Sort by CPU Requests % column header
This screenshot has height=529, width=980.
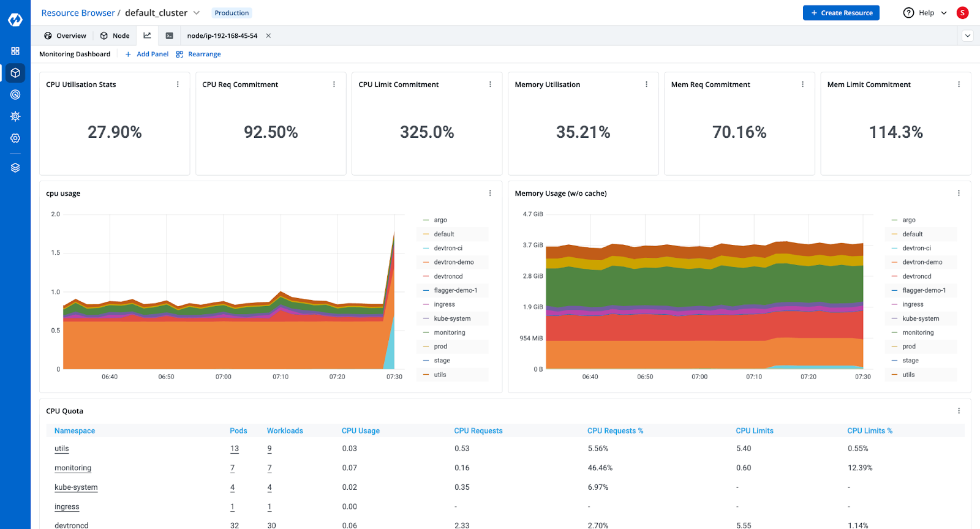point(616,431)
